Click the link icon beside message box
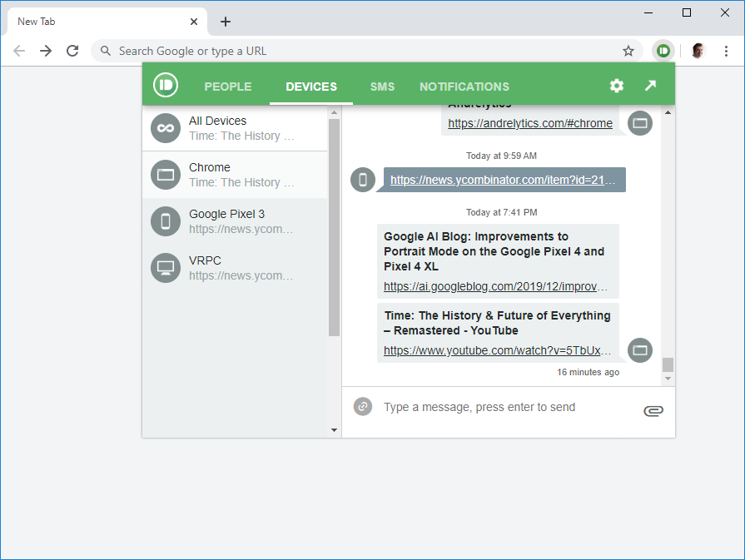The image size is (745, 560). point(363,407)
